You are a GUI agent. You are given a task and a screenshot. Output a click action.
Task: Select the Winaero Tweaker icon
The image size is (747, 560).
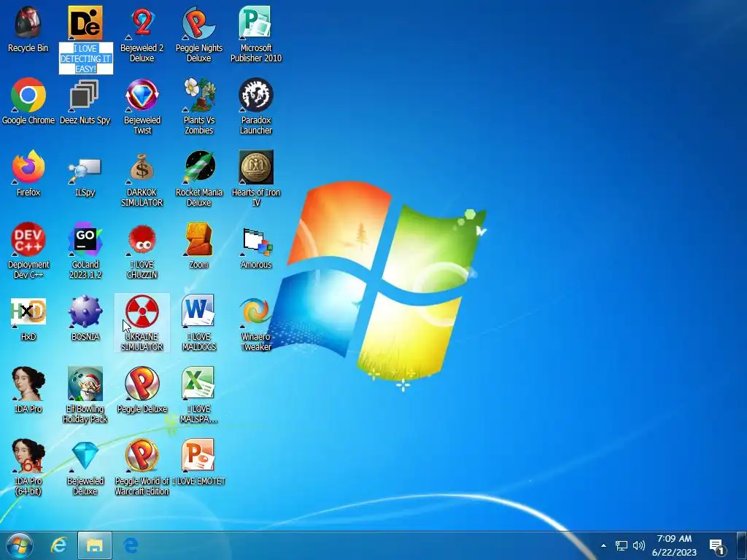256,311
